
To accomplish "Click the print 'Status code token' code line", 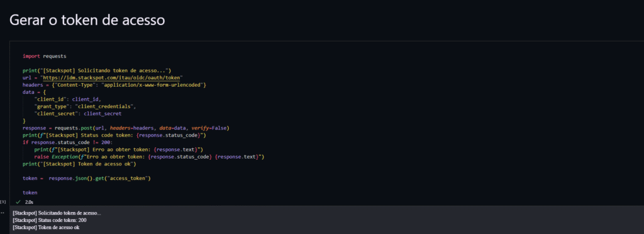I will click(x=114, y=135).
